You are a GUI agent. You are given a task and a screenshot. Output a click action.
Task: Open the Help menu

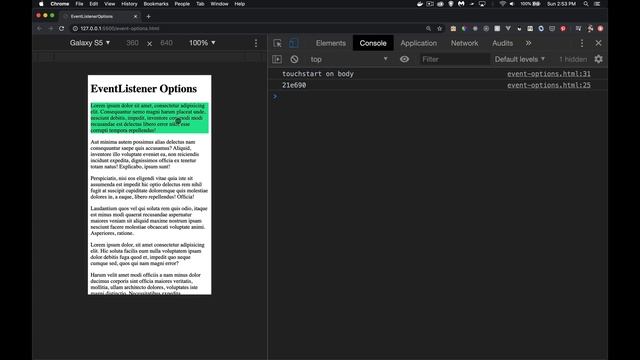pos(240,4)
